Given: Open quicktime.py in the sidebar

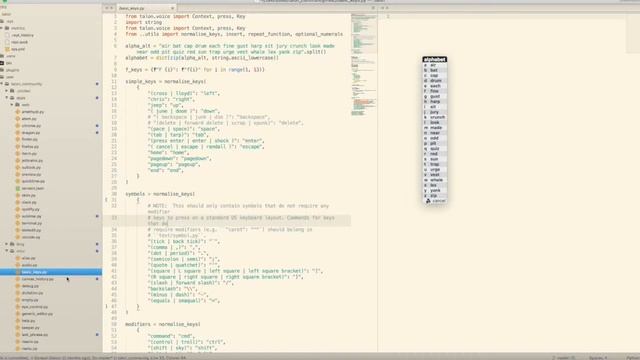Looking at the screenshot, I should 33,181.
